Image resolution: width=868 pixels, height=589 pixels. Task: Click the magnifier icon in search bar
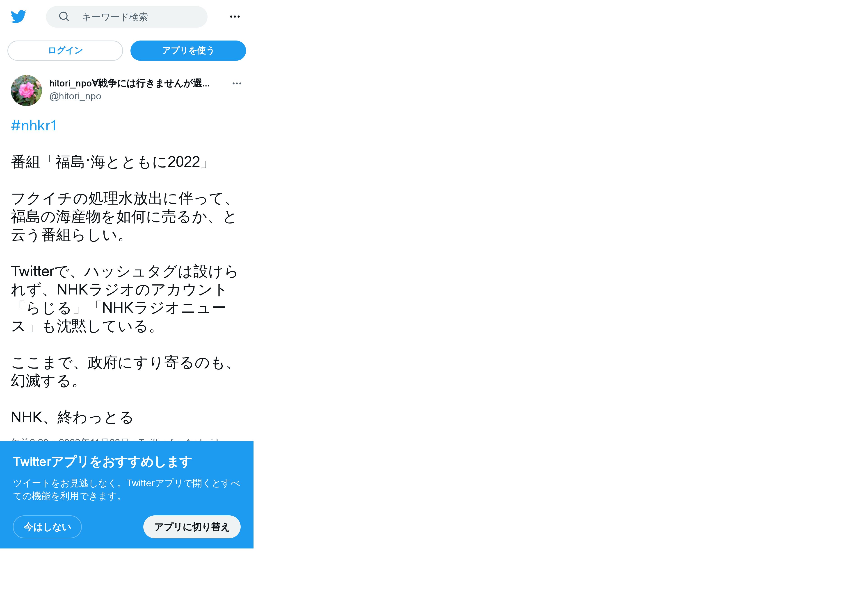pos(64,16)
